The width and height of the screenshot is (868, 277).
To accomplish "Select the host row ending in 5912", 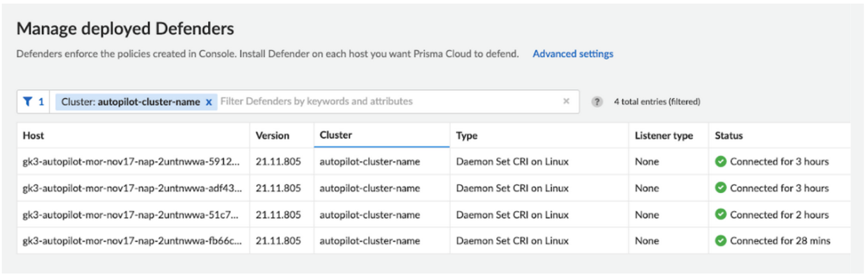I will 132,162.
